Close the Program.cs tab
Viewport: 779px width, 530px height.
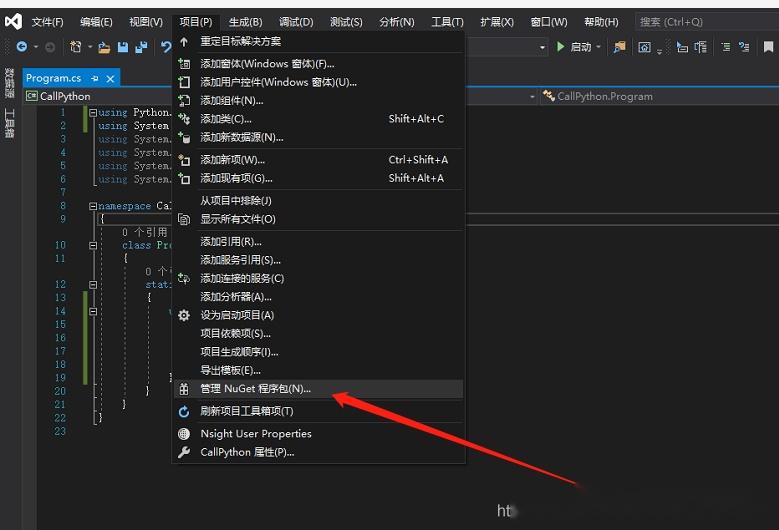pyautogui.click(x=110, y=78)
